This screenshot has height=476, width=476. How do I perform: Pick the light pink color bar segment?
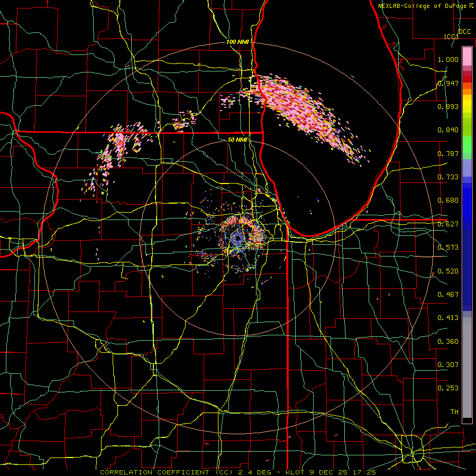pos(467,56)
